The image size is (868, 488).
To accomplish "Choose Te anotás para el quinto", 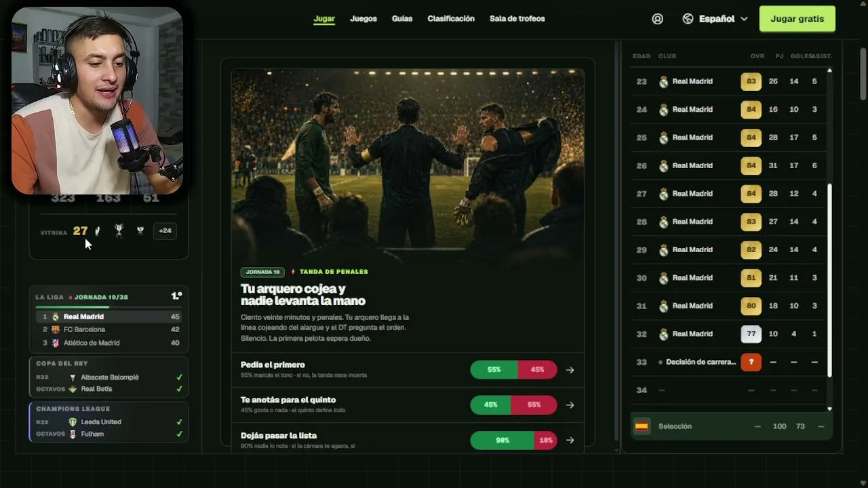I will tap(408, 405).
